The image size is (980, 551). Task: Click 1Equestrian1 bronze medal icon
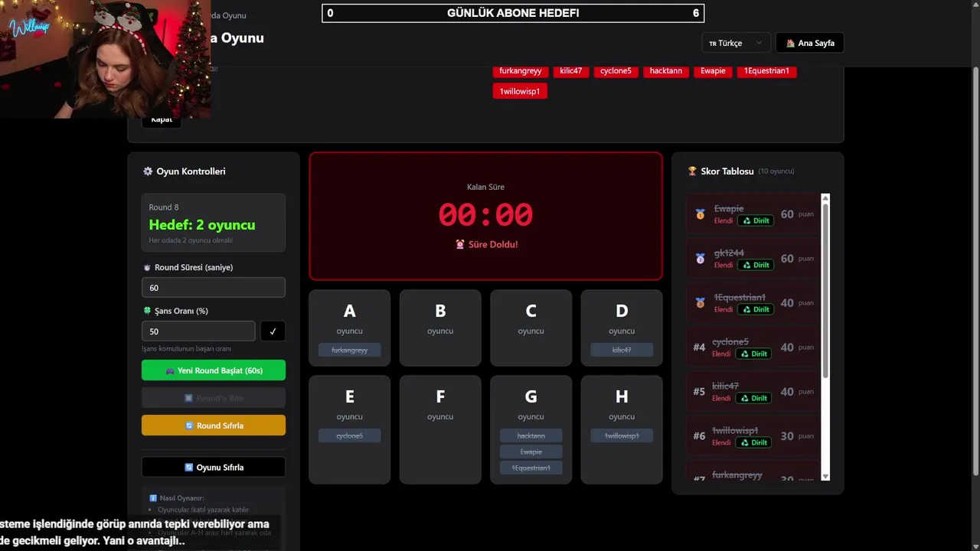700,303
